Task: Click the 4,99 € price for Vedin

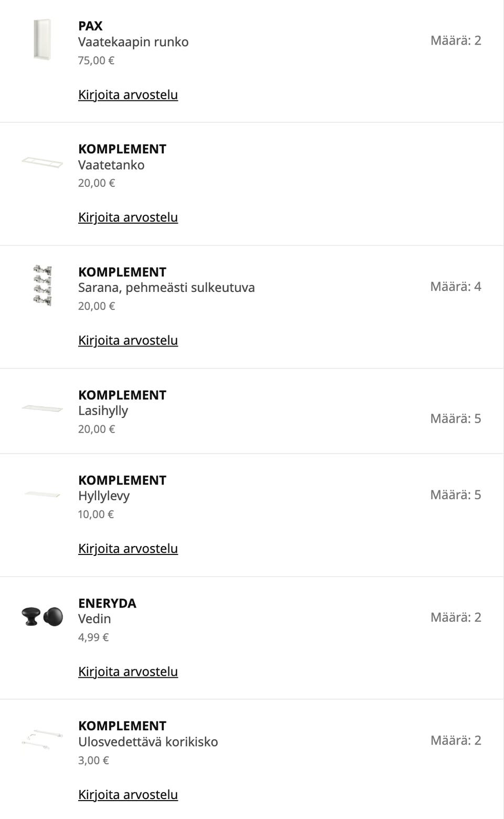Action: pos(93,637)
